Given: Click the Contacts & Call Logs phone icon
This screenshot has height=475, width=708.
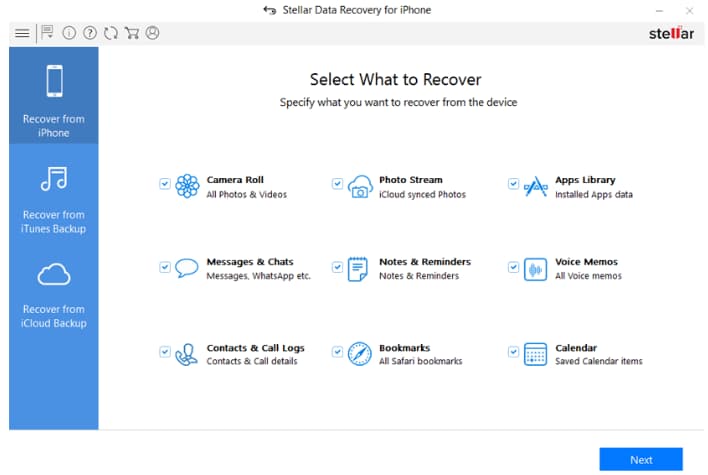Looking at the screenshot, I should (186, 354).
